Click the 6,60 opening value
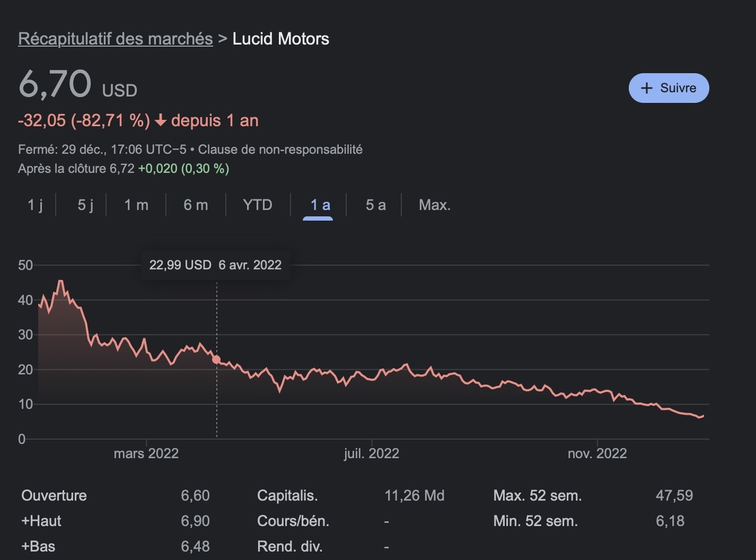Viewport: 756px width, 560px height. pyautogui.click(x=195, y=496)
